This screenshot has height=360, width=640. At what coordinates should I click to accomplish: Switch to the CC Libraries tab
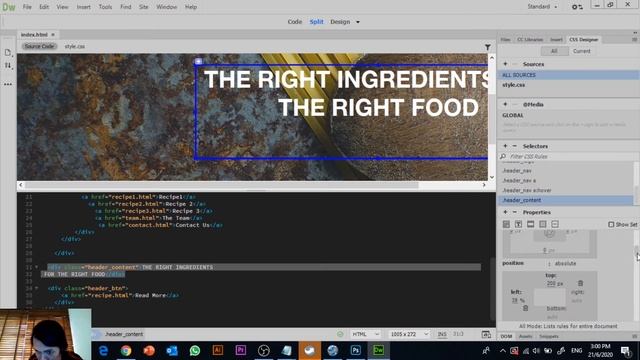tap(530, 40)
